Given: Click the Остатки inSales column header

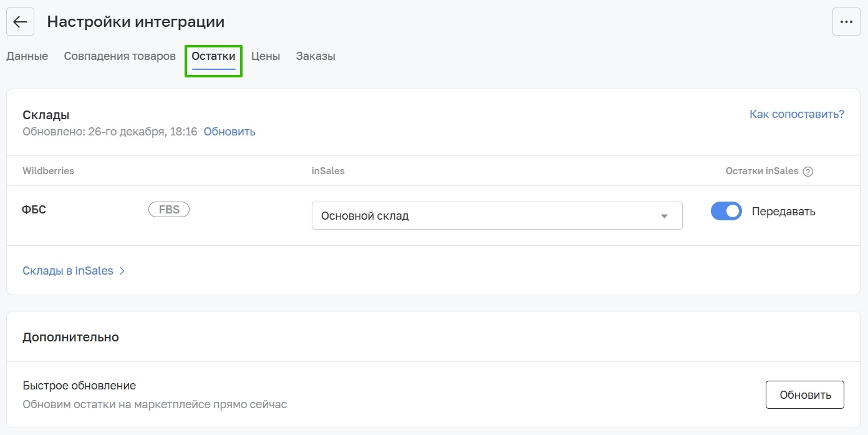Looking at the screenshot, I should (x=762, y=171).
